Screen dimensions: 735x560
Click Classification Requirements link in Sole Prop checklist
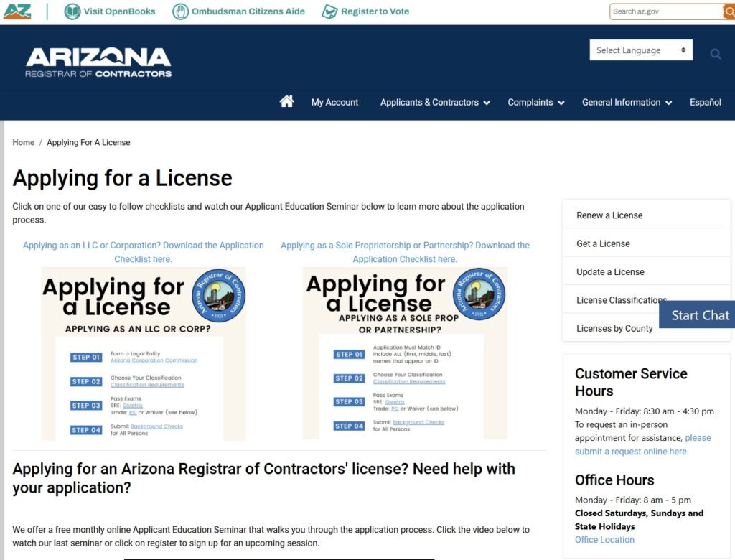pos(409,381)
